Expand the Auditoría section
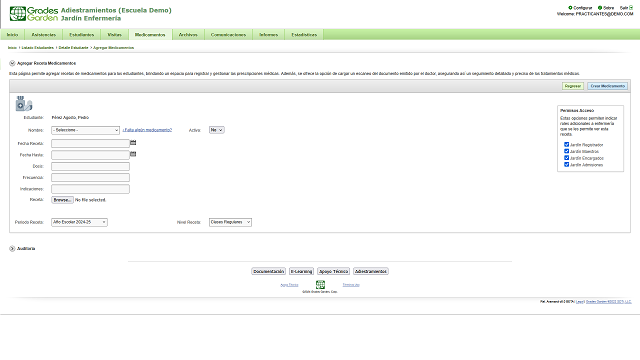The height and width of the screenshot is (360, 640). (x=12, y=249)
